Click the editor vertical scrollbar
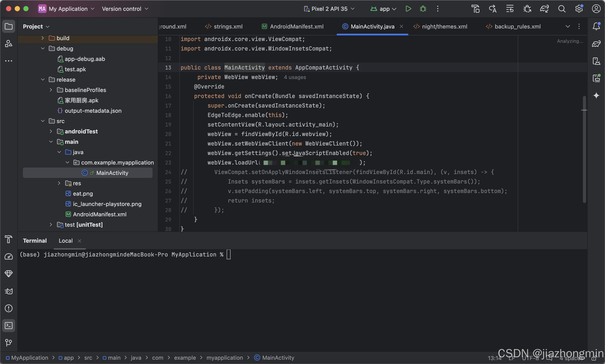The height and width of the screenshot is (364, 605). pyautogui.click(x=584, y=150)
